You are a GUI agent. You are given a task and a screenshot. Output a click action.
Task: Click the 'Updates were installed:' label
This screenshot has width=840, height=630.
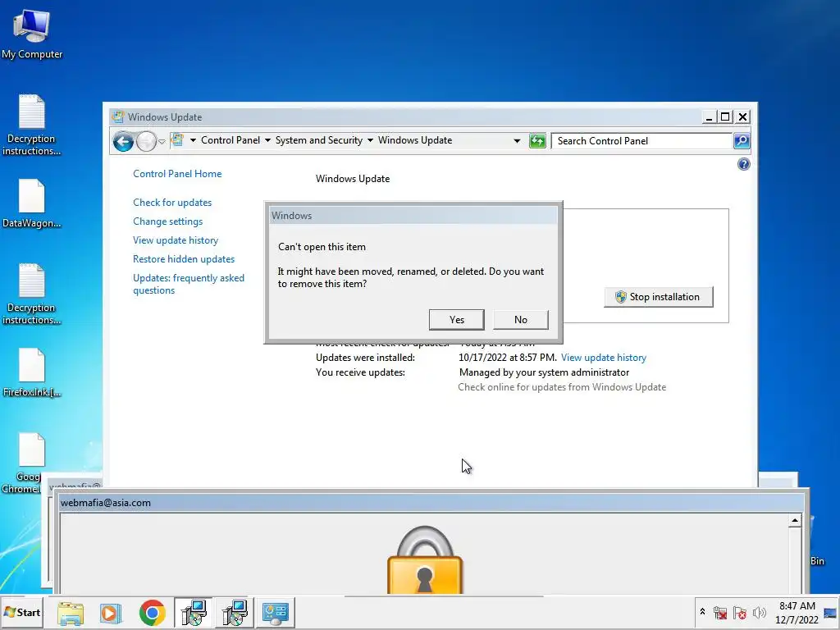[x=365, y=358]
